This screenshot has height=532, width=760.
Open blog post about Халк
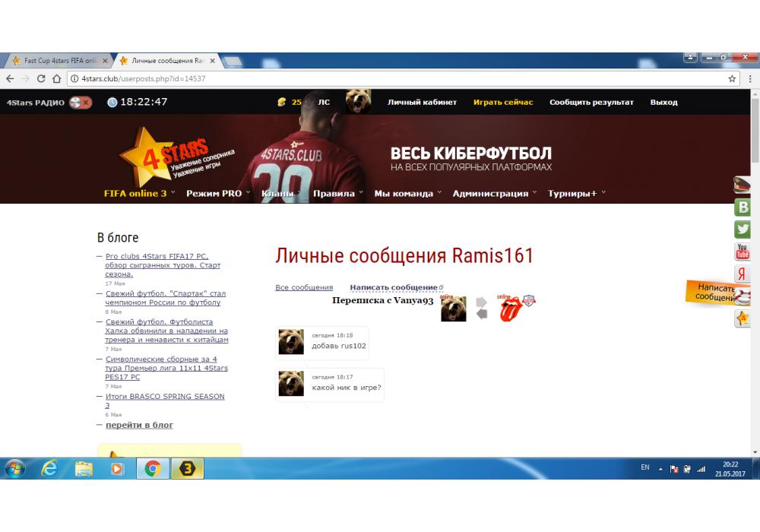point(166,331)
